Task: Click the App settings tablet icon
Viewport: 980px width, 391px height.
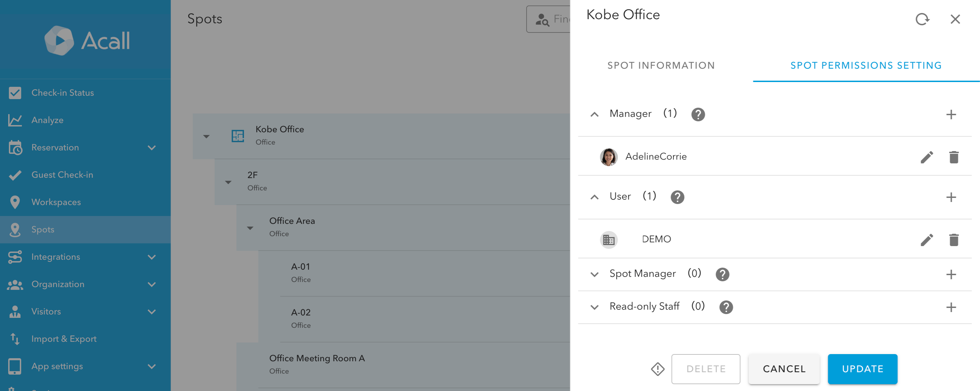Action: [15, 366]
